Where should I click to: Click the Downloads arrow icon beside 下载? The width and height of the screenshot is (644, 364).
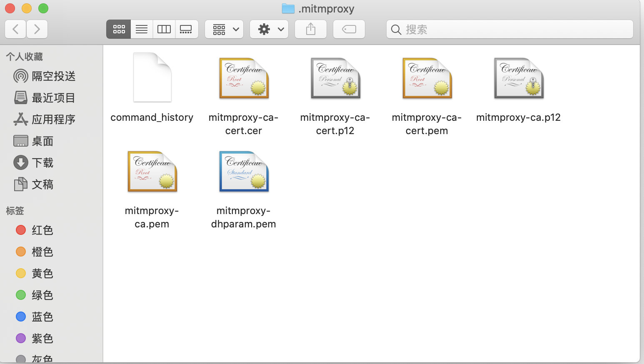[x=21, y=163]
